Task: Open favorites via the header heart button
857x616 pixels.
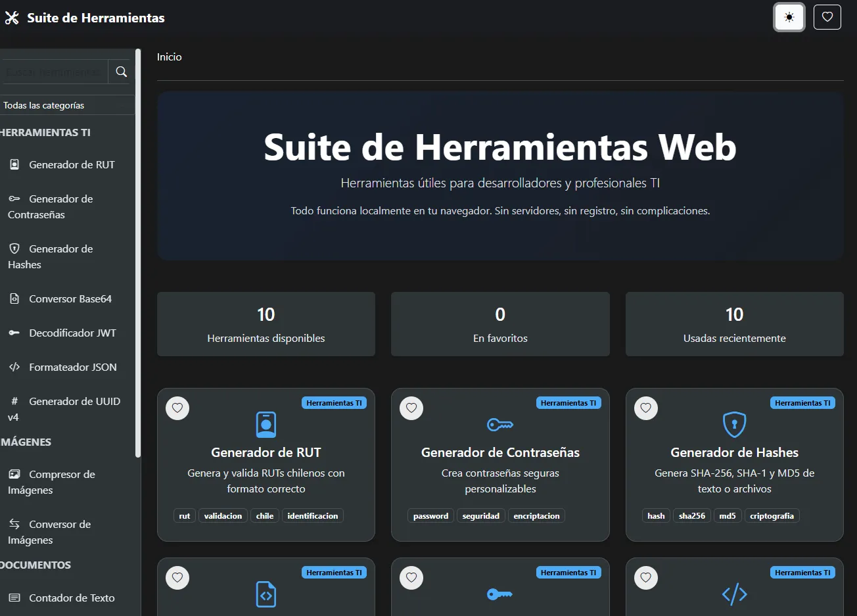Action: click(x=827, y=17)
